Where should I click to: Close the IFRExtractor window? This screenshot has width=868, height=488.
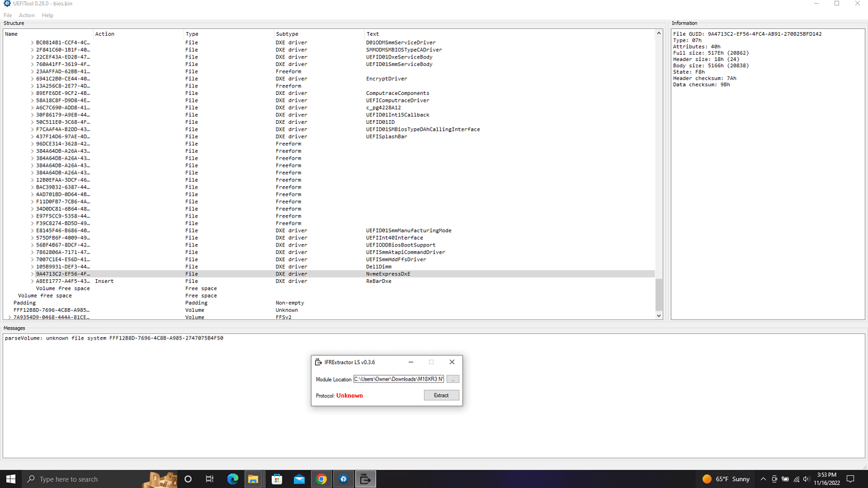click(x=452, y=362)
